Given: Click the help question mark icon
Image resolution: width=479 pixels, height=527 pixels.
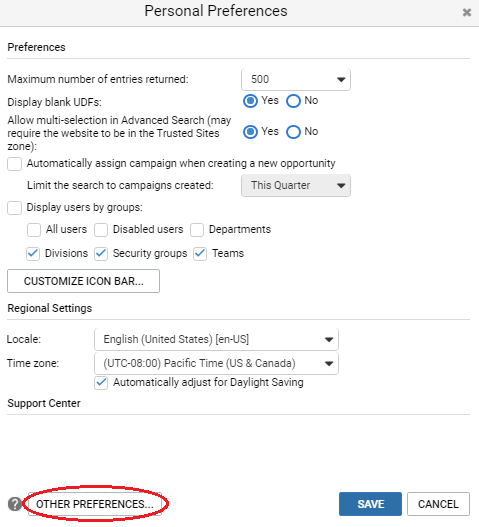Looking at the screenshot, I should coord(14,504).
